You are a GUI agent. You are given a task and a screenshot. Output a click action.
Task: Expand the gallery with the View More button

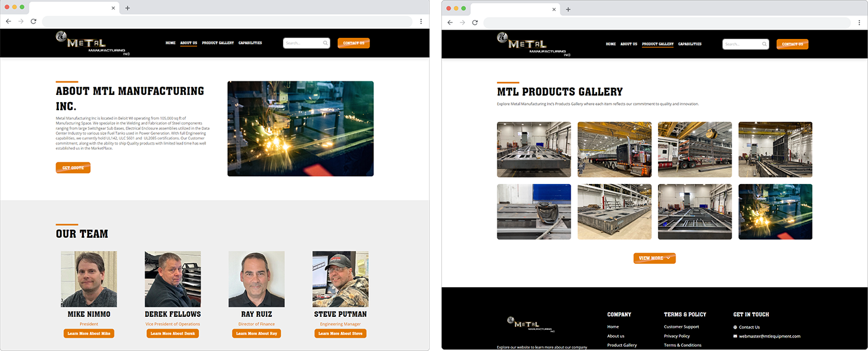(654, 258)
